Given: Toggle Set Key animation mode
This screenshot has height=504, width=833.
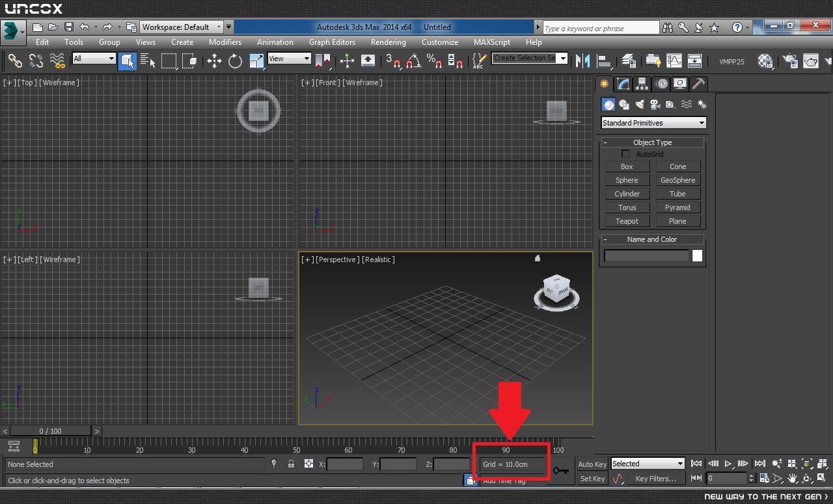Looking at the screenshot, I should (592, 479).
